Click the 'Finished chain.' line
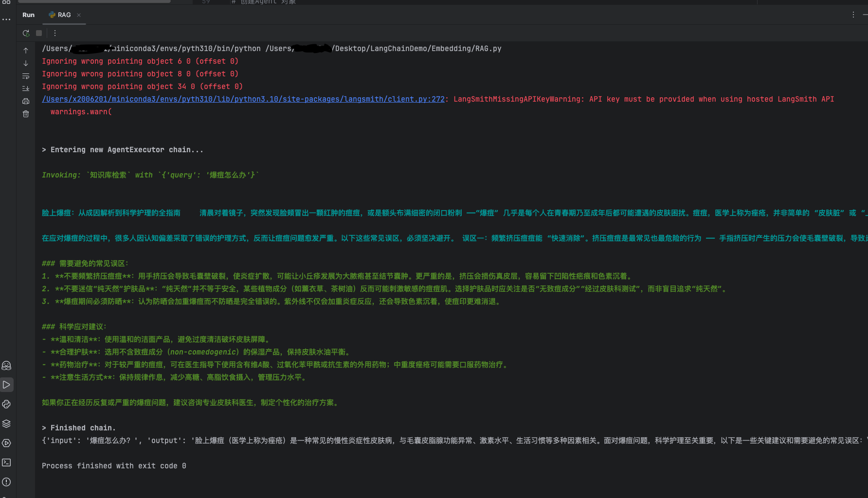This screenshot has height=498, width=868. click(79, 428)
